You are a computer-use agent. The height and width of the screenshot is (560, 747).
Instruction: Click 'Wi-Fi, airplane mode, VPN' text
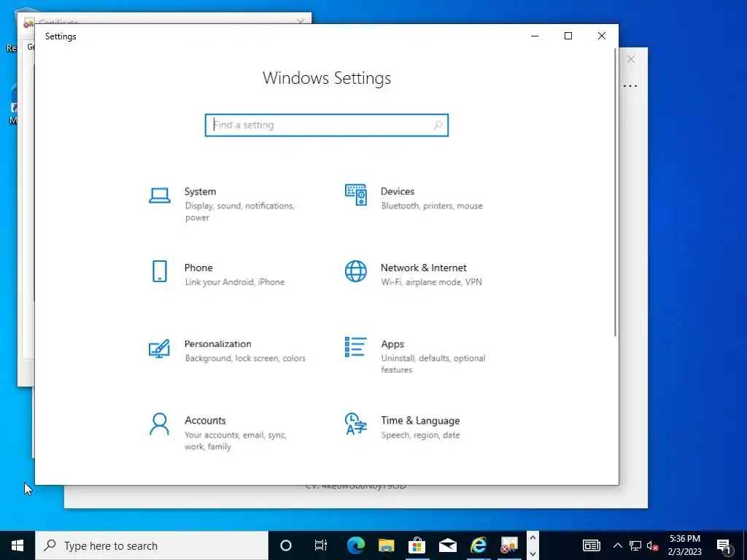[x=431, y=282]
